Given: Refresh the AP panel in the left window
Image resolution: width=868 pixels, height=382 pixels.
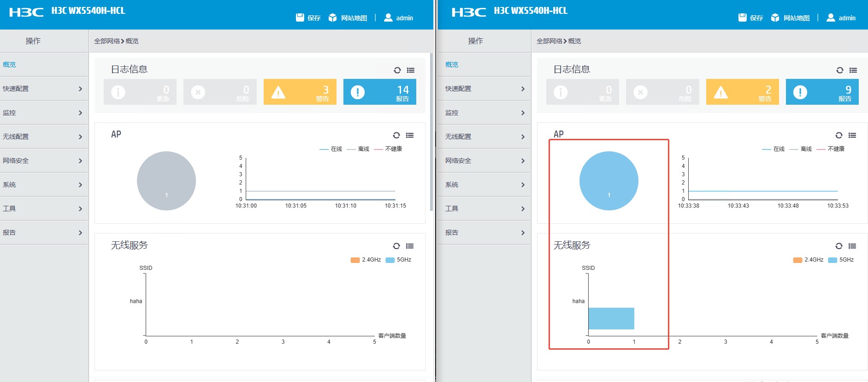Looking at the screenshot, I should [396, 135].
